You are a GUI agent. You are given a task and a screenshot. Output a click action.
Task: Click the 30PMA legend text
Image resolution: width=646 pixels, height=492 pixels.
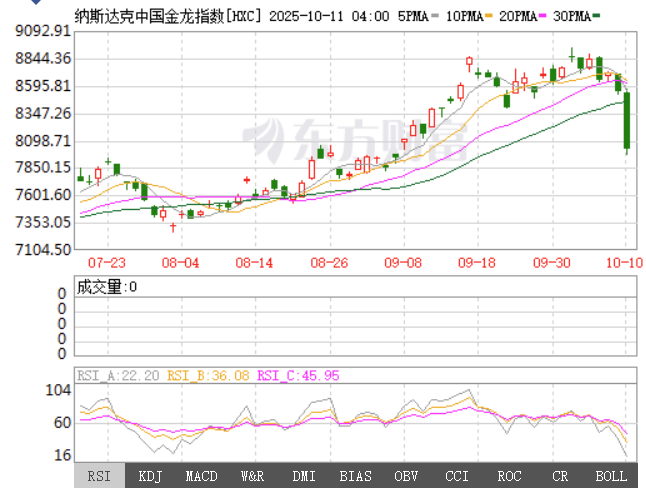(572, 16)
